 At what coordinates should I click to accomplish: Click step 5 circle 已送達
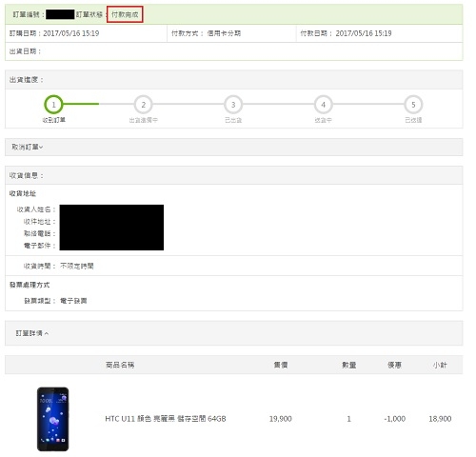[413, 105]
